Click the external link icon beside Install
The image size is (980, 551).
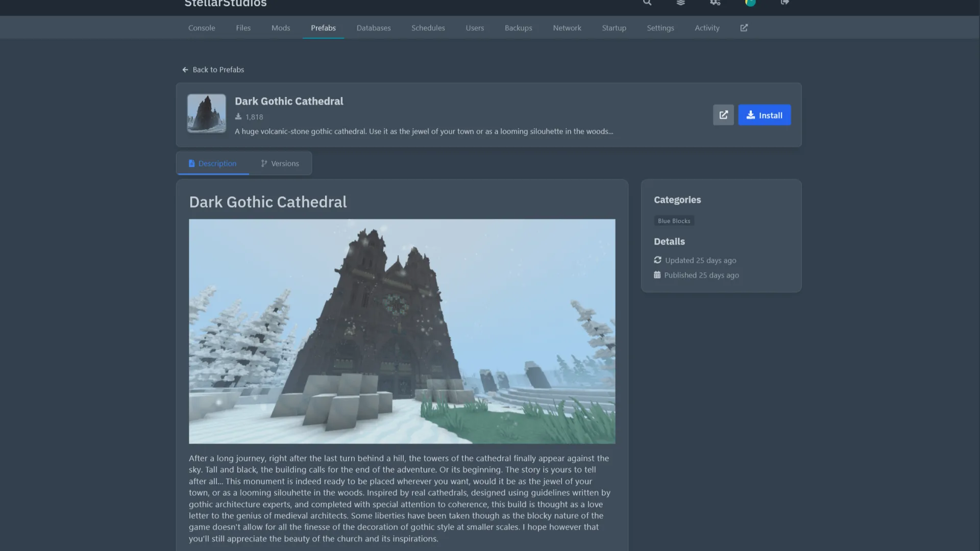pyautogui.click(x=723, y=115)
